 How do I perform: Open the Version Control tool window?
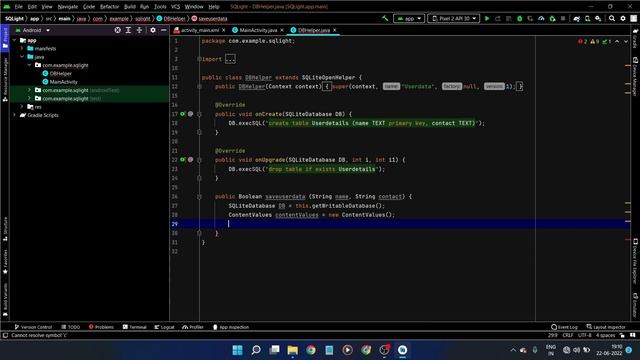pos(33,327)
